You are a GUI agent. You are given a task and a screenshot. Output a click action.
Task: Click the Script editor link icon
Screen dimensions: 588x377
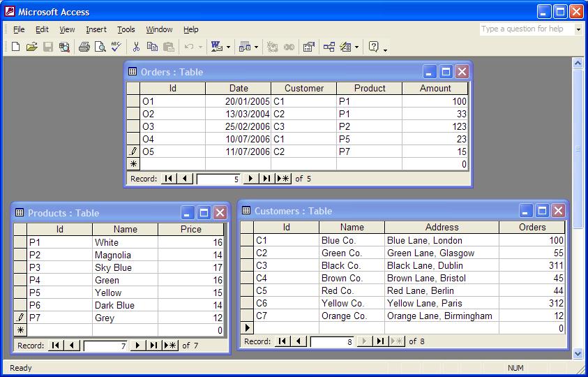[x=289, y=47]
